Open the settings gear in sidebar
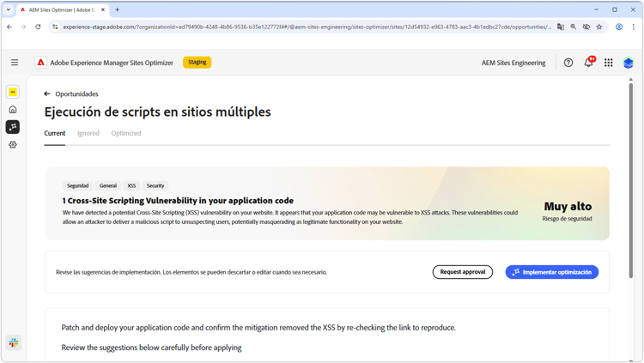Image resolution: width=644 pixels, height=363 pixels. pyautogui.click(x=13, y=144)
